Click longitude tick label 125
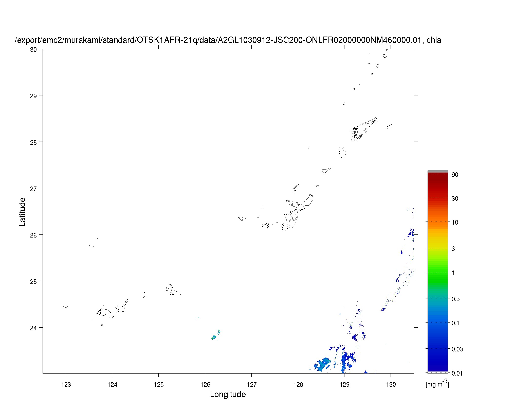 coord(159,385)
